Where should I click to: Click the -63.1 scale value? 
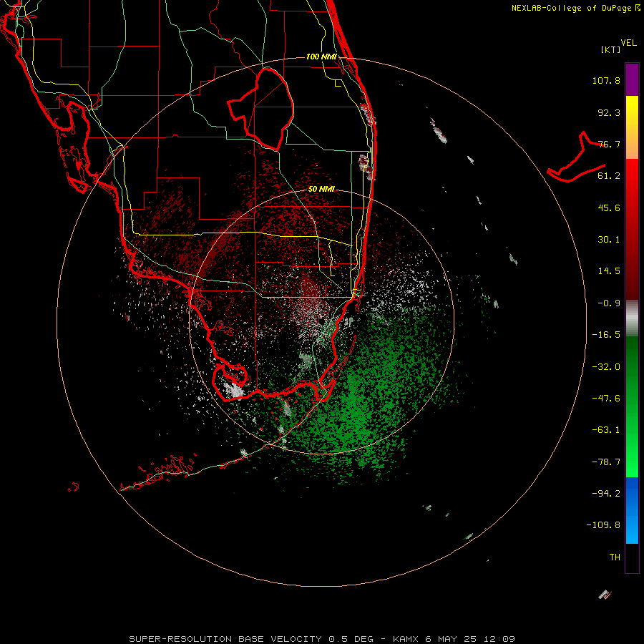point(606,430)
